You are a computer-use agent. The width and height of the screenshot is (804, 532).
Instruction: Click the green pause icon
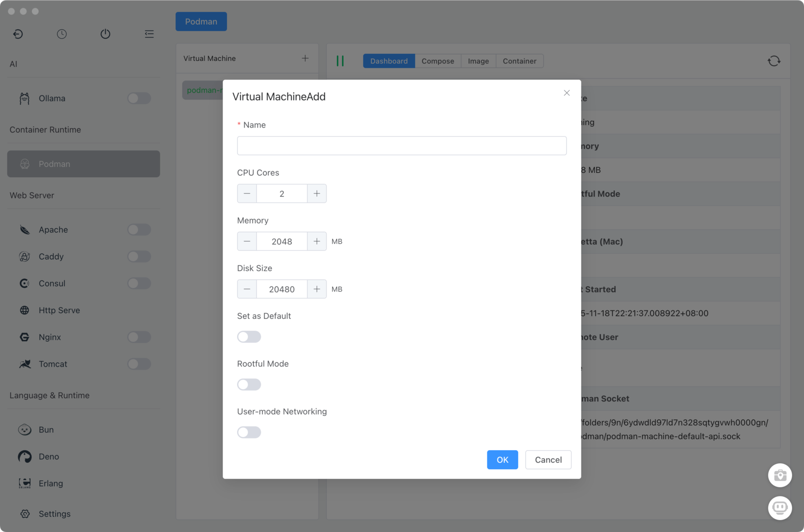(340, 61)
